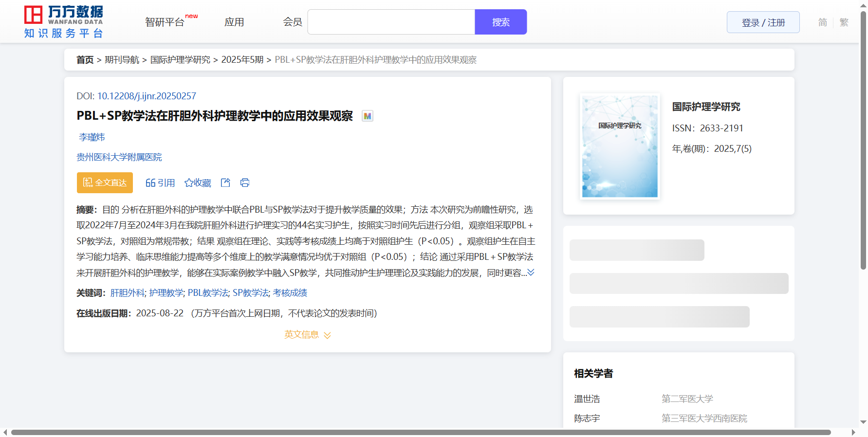Click 登录 / 注册 button
The image size is (868, 437).
[x=763, y=22]
